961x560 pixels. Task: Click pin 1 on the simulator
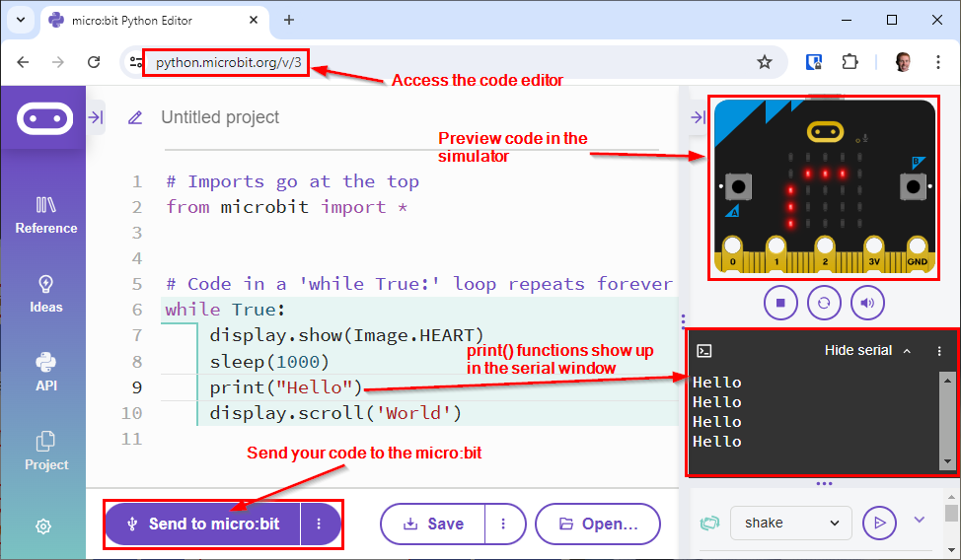pyautogui.click(x=776, y=253)
